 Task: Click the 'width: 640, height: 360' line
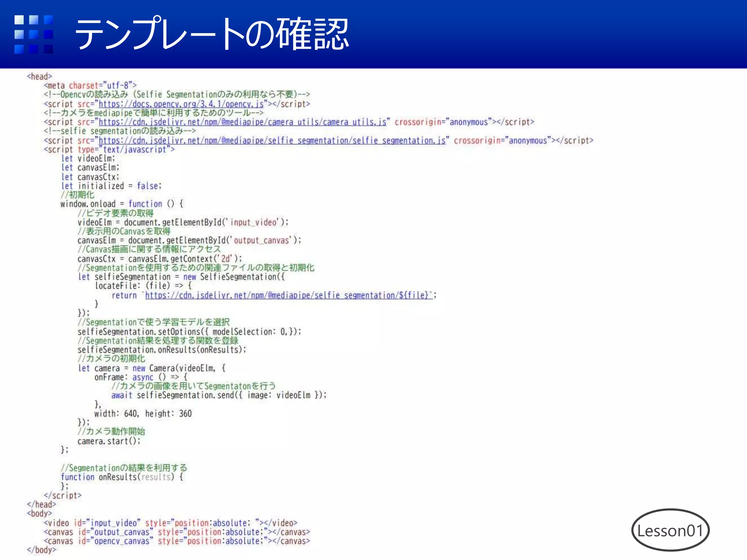click(143, 414)
